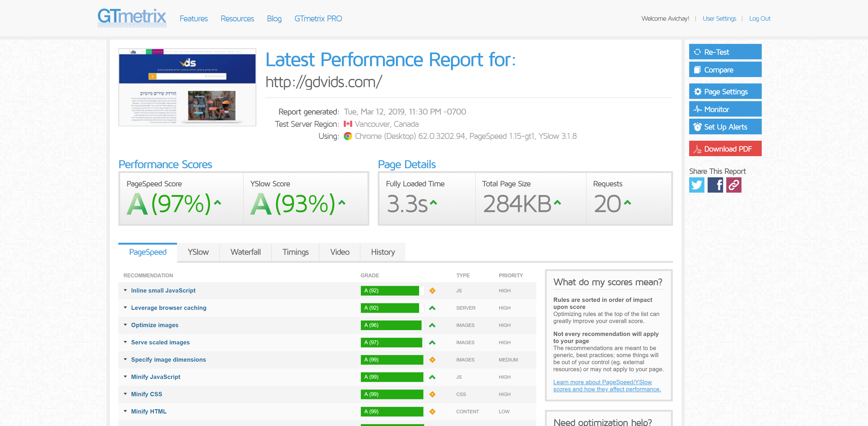Click arrow beside Total Page Size 284KB

(x=557, y=202)
